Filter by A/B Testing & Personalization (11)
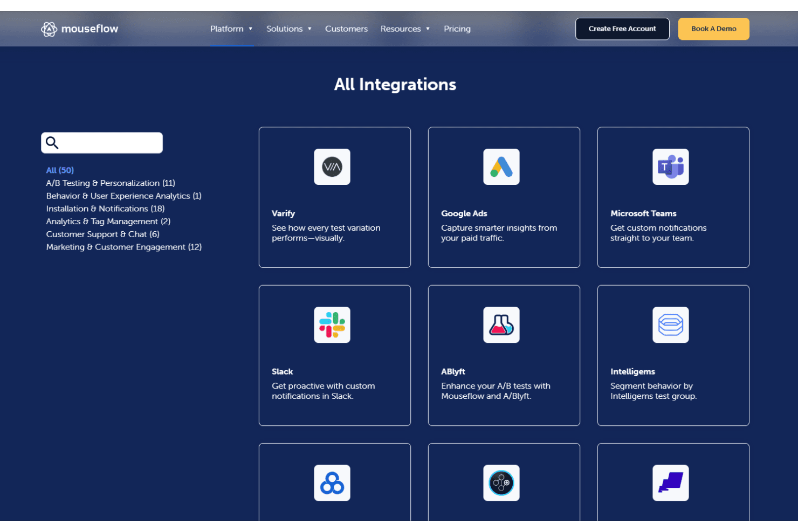Viewport: 798px width, 532px height. tap(111, 183)
